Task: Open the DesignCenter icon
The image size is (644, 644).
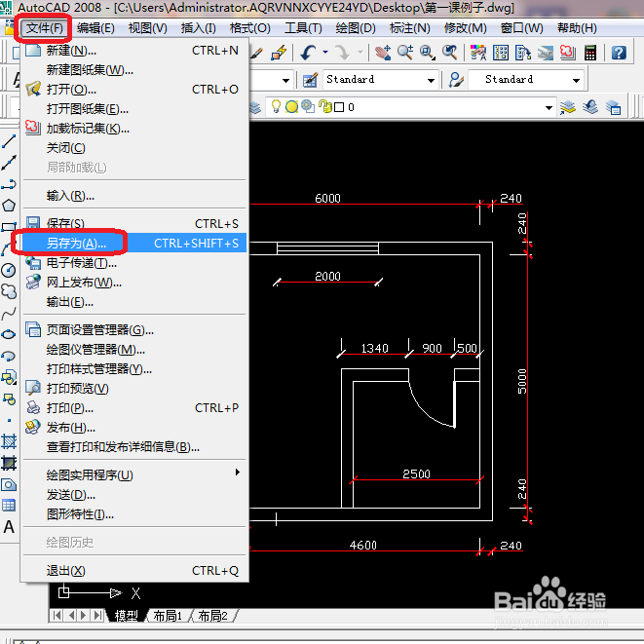Action: [x=501, y=53]
